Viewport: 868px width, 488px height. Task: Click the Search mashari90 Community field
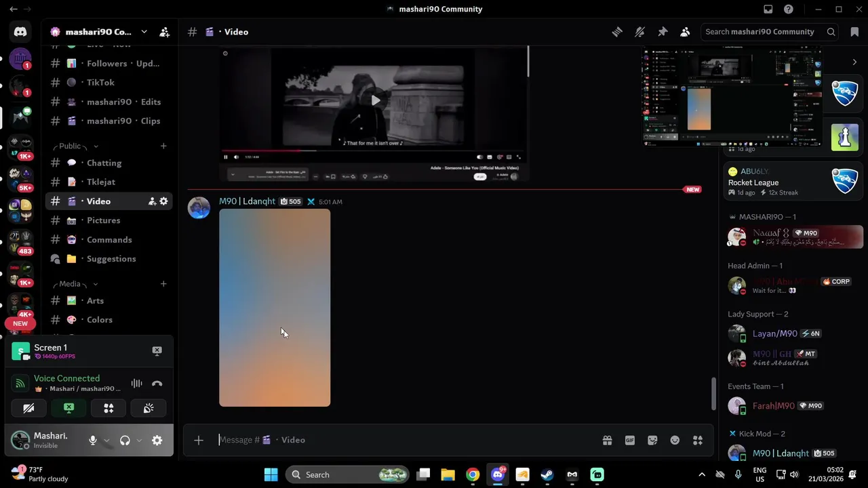pyautogui.click(x=770, y=32)
